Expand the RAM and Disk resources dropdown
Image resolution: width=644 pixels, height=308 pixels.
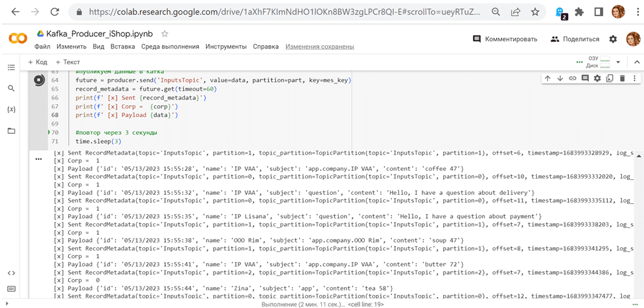(618, 62)
